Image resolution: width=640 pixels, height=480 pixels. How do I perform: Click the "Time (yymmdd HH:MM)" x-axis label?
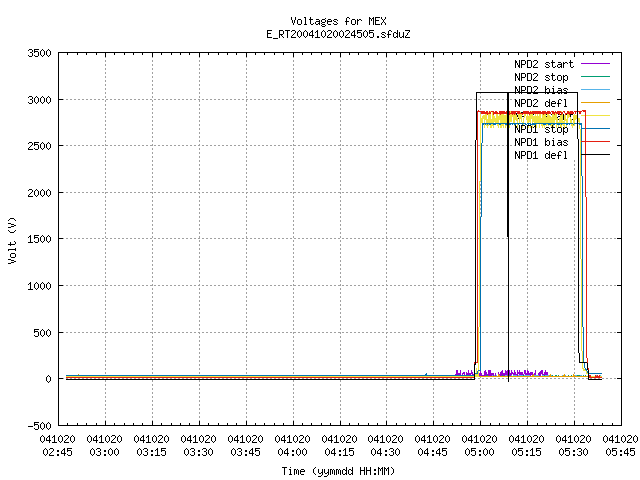click(338, 471)
